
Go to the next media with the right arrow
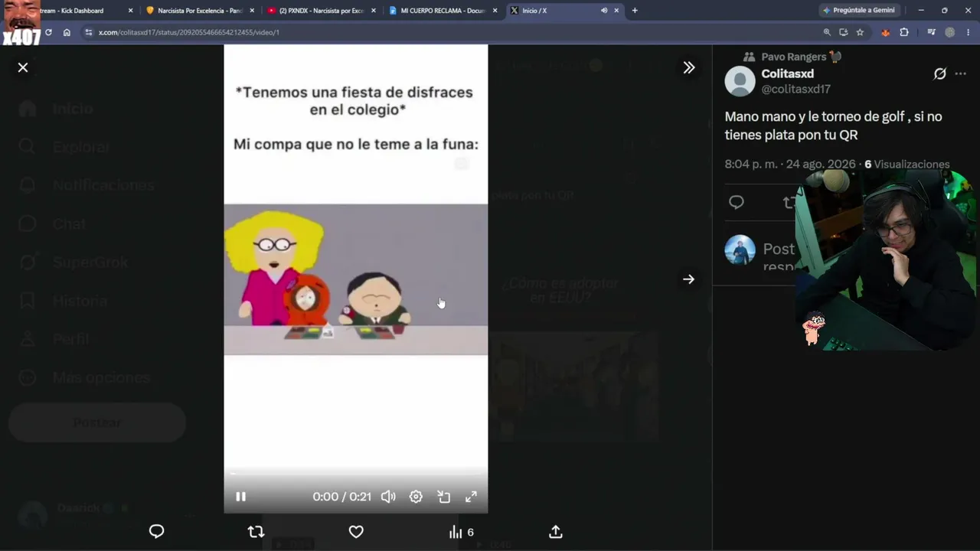[689, 279]
